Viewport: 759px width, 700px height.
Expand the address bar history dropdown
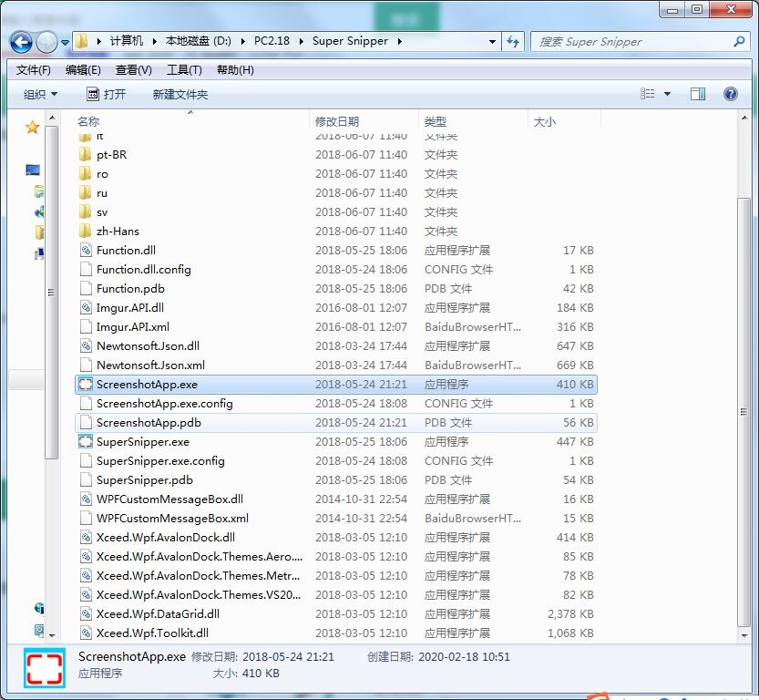pos(492,42)
